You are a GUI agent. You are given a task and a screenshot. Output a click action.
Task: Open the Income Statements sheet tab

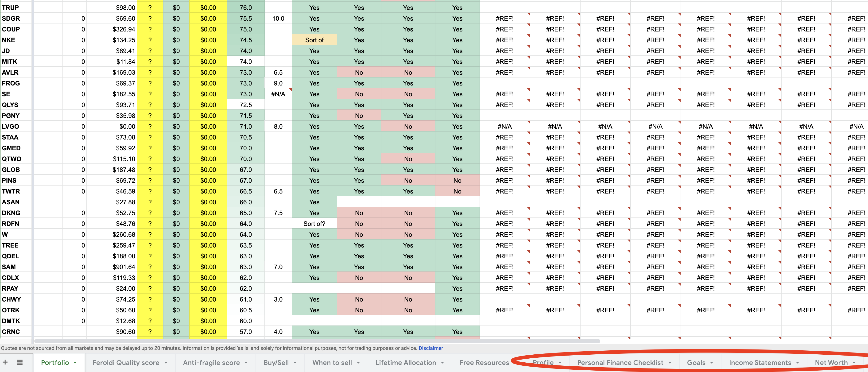[760, 363]
